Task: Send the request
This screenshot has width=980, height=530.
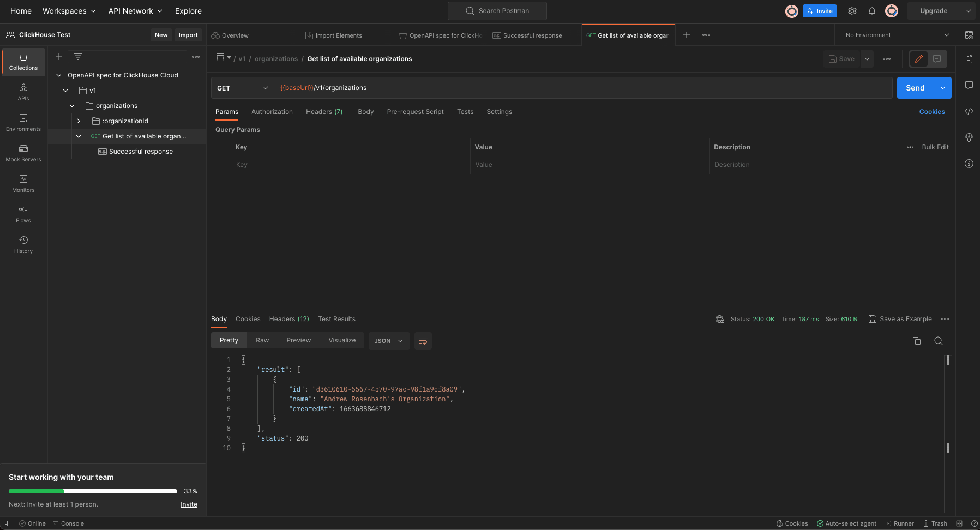Action: (915, 88)
